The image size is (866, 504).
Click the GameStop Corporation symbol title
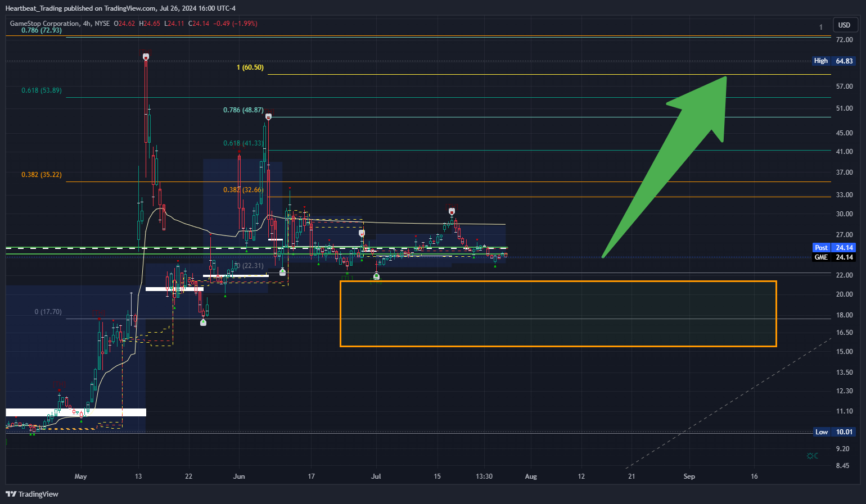pyautogui.click(x=44, y=24)
